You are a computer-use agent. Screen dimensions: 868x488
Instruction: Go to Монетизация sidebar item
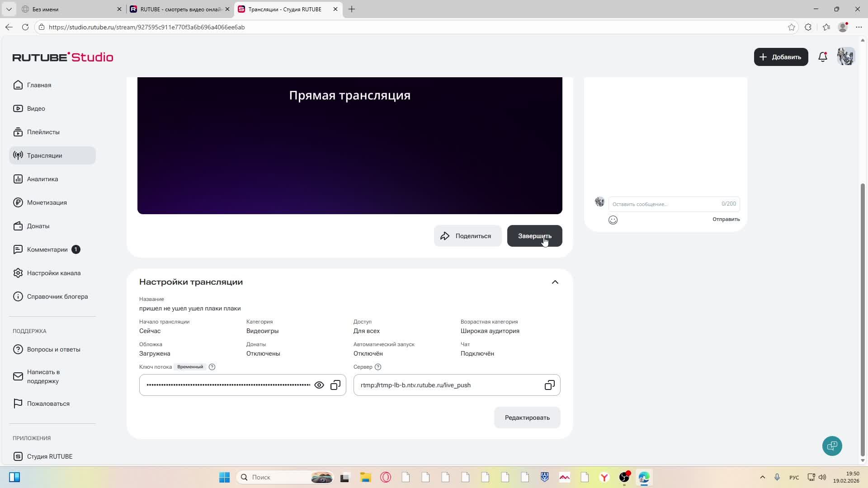pos(47,202)
